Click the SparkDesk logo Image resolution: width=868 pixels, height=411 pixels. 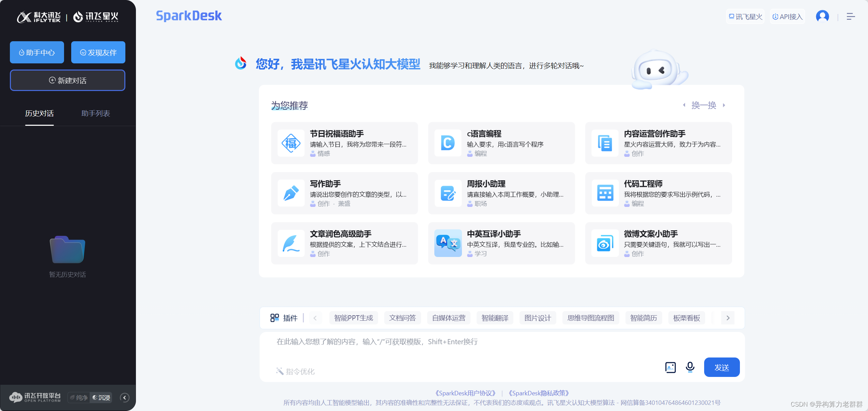tap(189, 16)
